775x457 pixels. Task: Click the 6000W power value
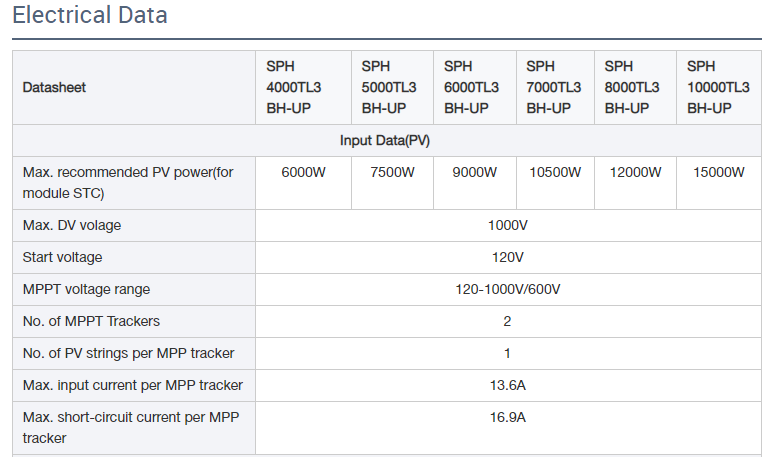pos(304,172)
